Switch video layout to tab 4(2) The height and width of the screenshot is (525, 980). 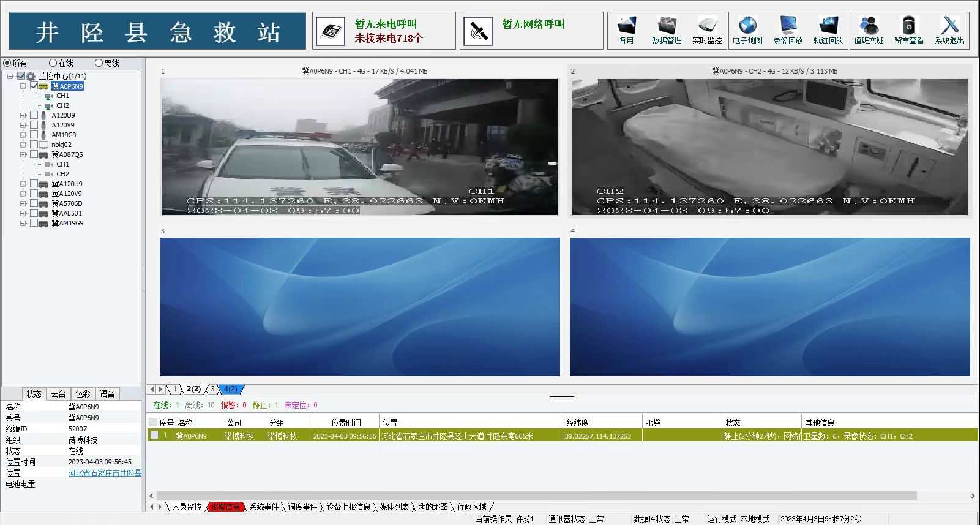pyautogui.click(x=231, y=389)
